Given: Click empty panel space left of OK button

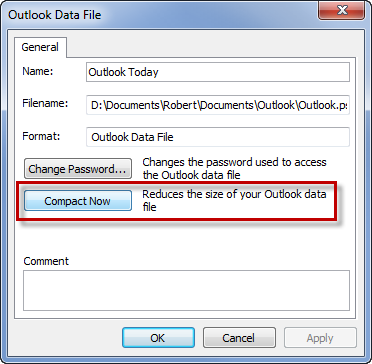Looking at the screenshot, I should pyautogui.click(x=68, y=338).
